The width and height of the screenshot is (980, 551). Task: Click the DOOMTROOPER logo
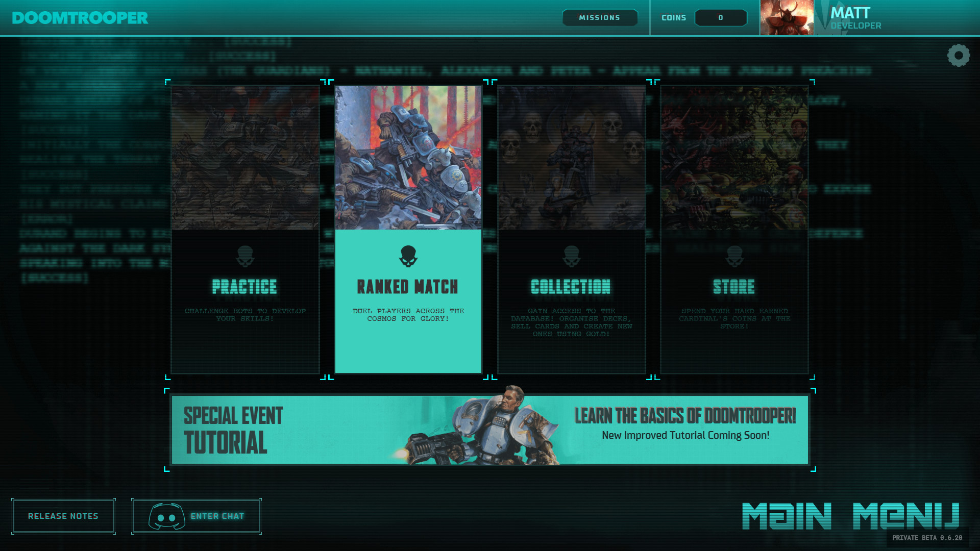tap(81, 17)
